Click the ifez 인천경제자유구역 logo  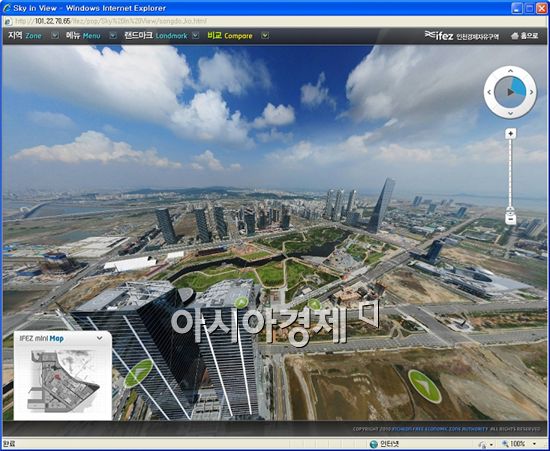pyautogui.click(x=462, y=36)
